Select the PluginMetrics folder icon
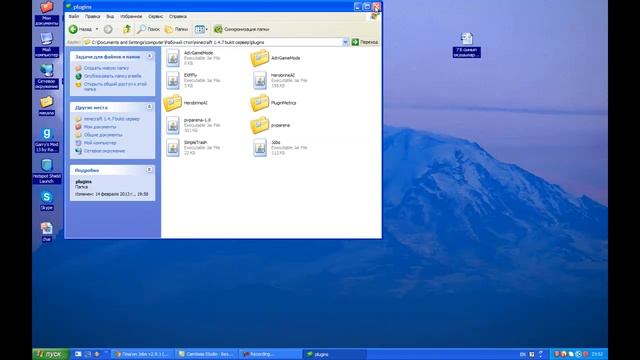This screenshot has height=360, width=640. (x=260, y=103)
